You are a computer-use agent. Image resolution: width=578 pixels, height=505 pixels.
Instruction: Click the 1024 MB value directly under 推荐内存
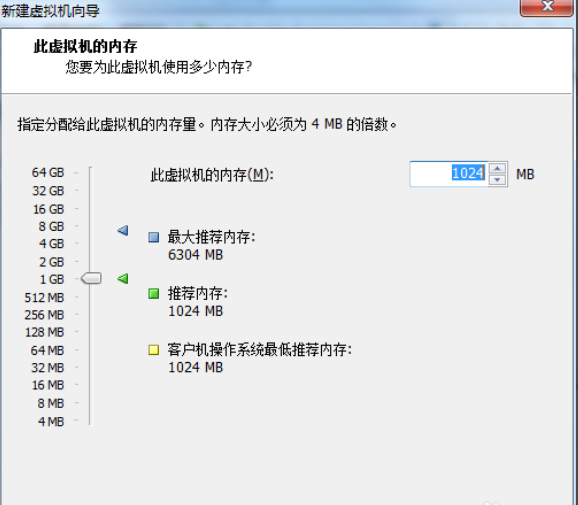(195, 311)
